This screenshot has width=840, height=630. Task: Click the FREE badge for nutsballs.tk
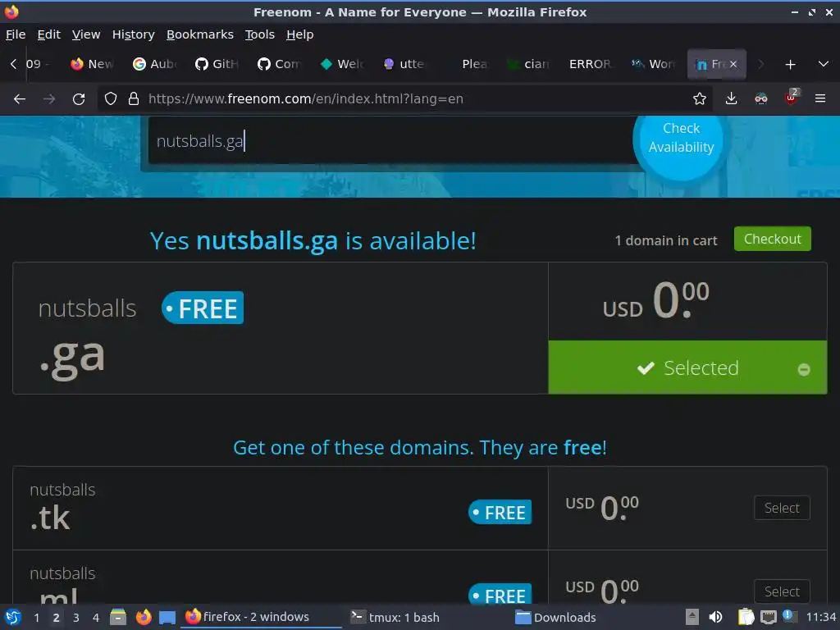pyautogui.click(x=500, y=512)
